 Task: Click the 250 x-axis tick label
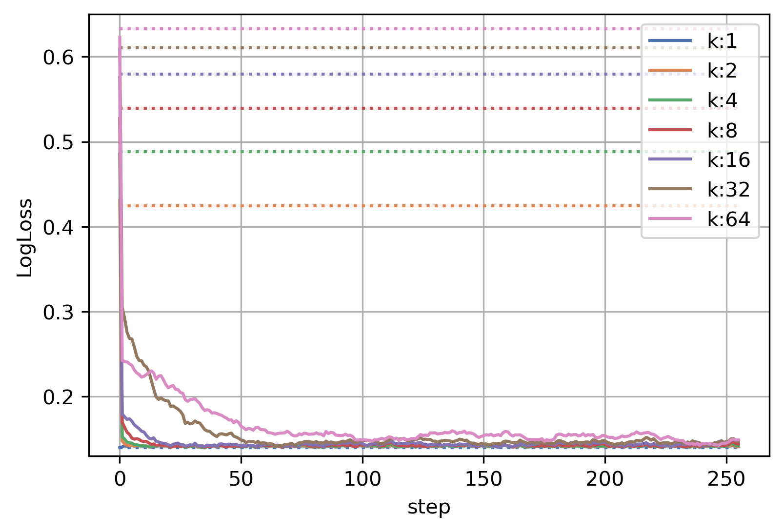click(726, 479)
